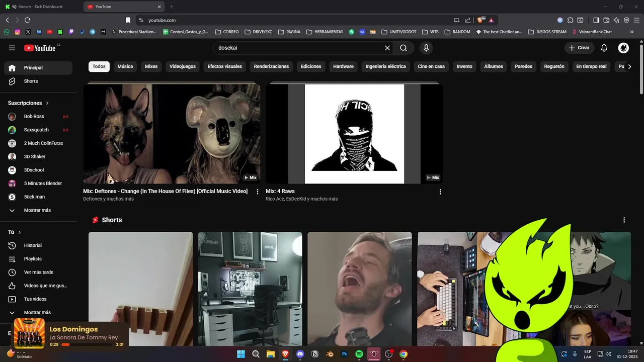The image size is (644, 362).
Task: Open the Instagram bookmark icon
Action: point(17,32)
